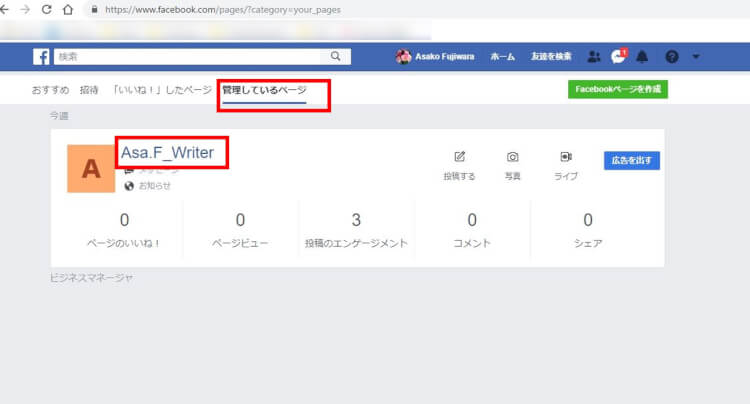This screenshot has width=750, height=404.
Task: Go to ホーム in top bar
Action: coord(502,56)
